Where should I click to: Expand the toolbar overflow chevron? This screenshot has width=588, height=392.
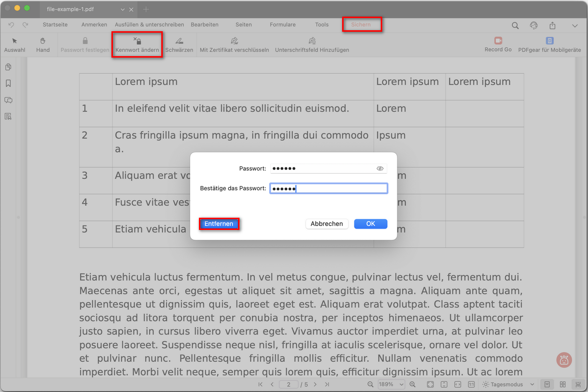575,25
